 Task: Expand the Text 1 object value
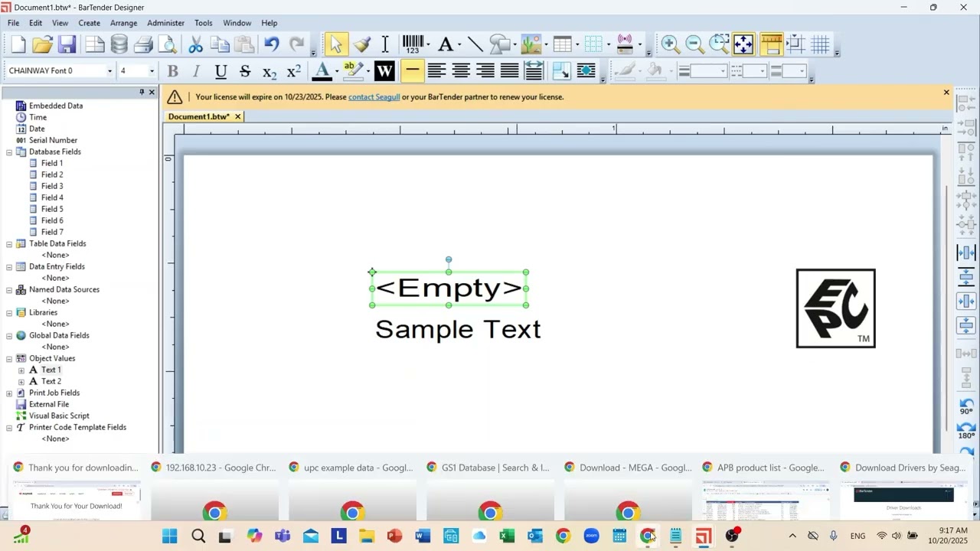tap(21, 370)
